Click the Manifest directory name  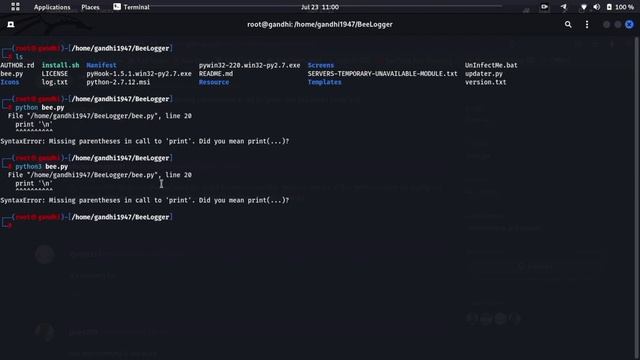point(101,65)
